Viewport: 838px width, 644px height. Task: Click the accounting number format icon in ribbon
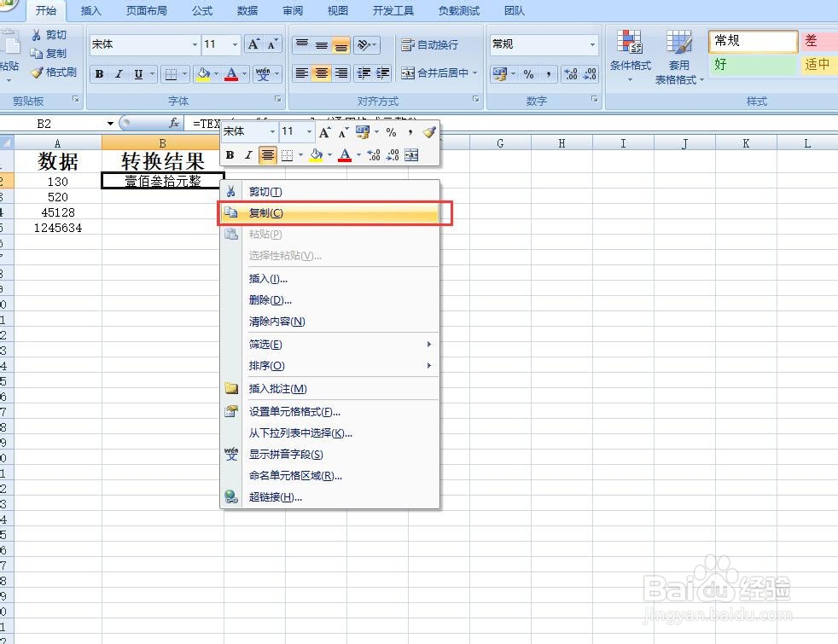click(x=500, y=74)
